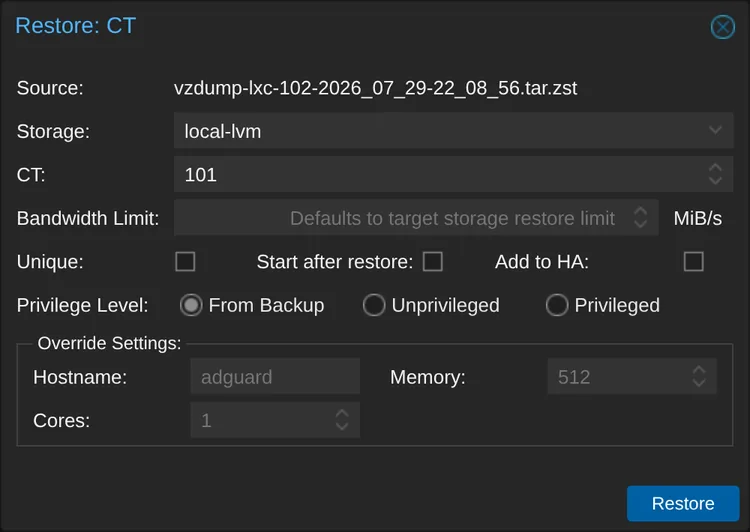This screenshot has width=750, height=532.
Task: Click the Storage dropdown chevron arrow
Action: [715, 130]
